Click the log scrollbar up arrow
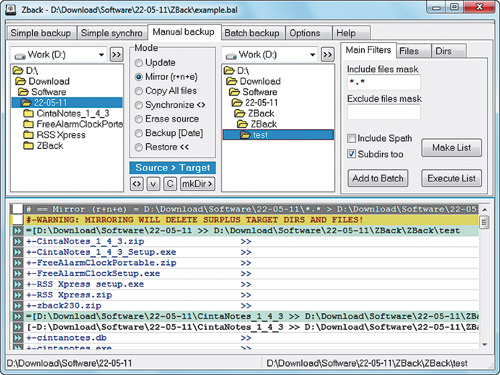Viewport: 500px width, 375px height. 484,209
